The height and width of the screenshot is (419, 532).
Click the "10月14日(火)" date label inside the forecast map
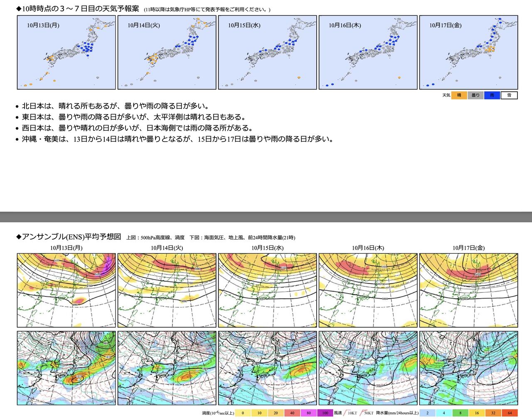pyautogui.click(x=144, y=25)
